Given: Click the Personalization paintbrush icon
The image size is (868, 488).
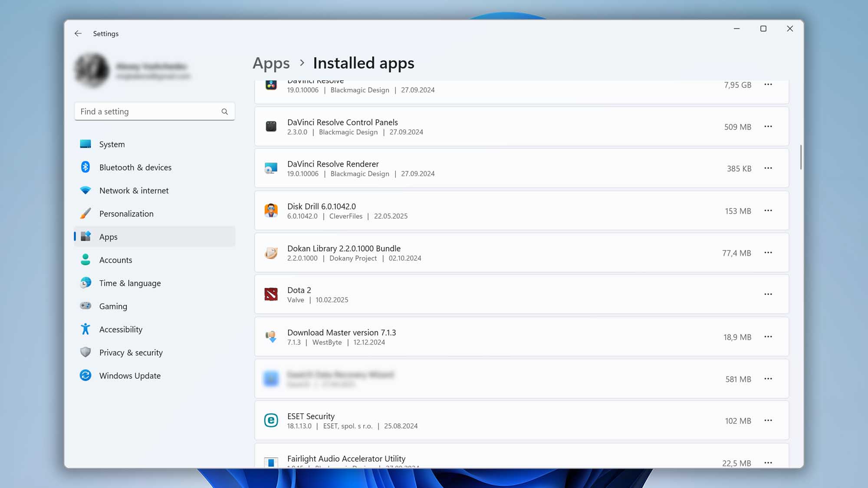Looking at the screenshot, I should pos(85,213).
